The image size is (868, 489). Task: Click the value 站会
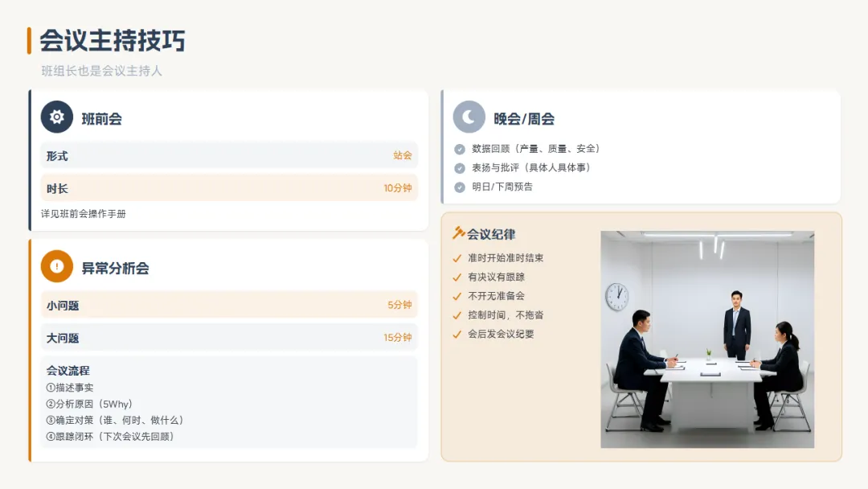(x=403, y=155)
